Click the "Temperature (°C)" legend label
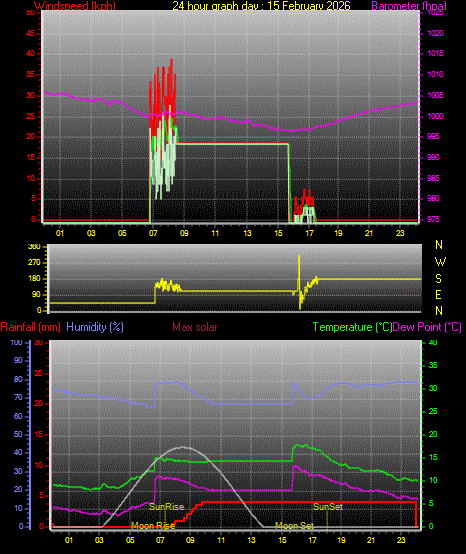Viewport: 466px width, 554px height. point(353,327)
